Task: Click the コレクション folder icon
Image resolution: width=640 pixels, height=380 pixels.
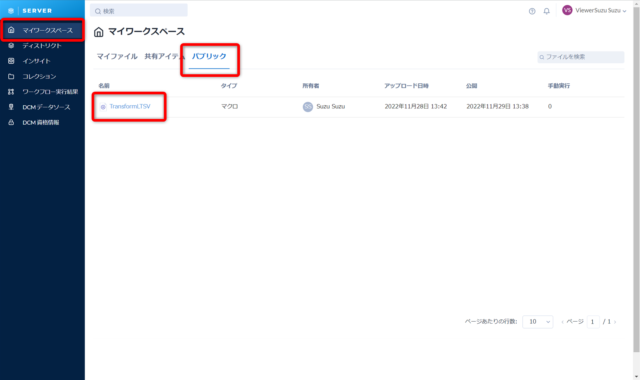Action: 11,76
